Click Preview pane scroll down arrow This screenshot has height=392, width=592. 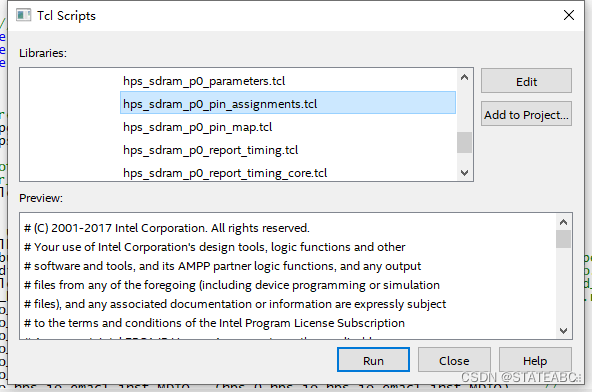563,330
